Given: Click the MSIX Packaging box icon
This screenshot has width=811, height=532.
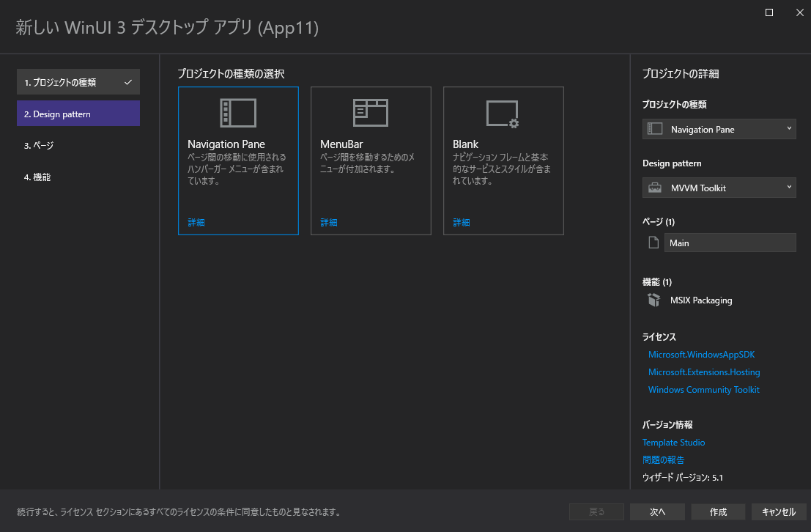Looking at the screenshot, I should 653,300.
